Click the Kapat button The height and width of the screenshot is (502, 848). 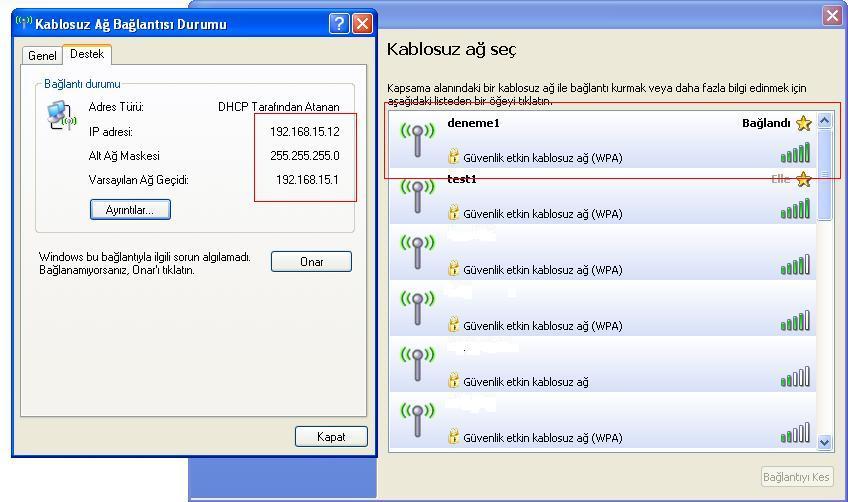coord(331,437)
